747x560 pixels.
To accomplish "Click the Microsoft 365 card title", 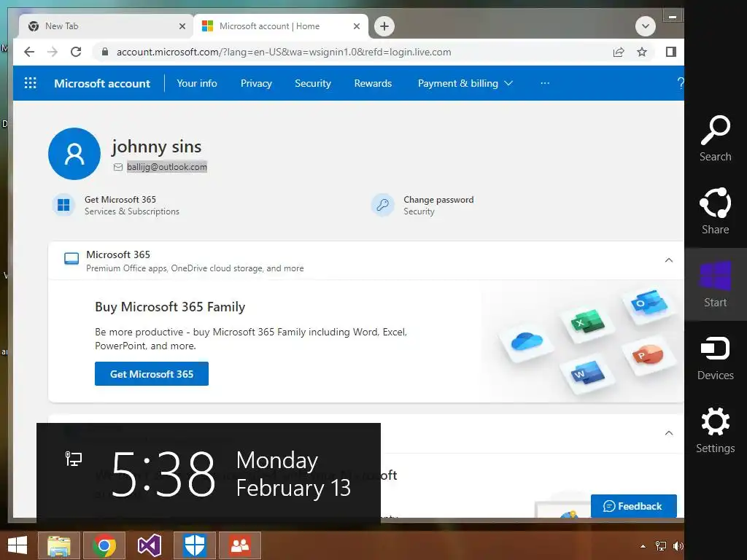I will (118, 254).
